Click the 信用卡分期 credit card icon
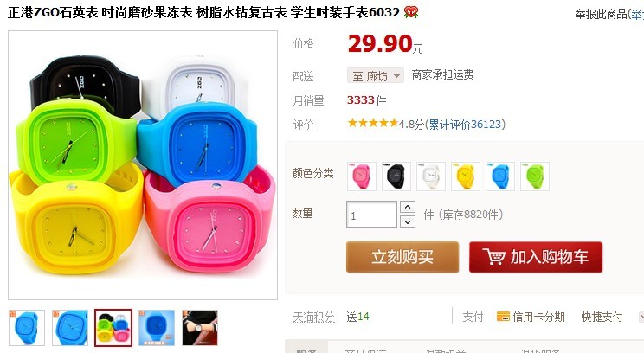Image resolution: width=644 pixels, height=353 pixels. tap(503, 317)
